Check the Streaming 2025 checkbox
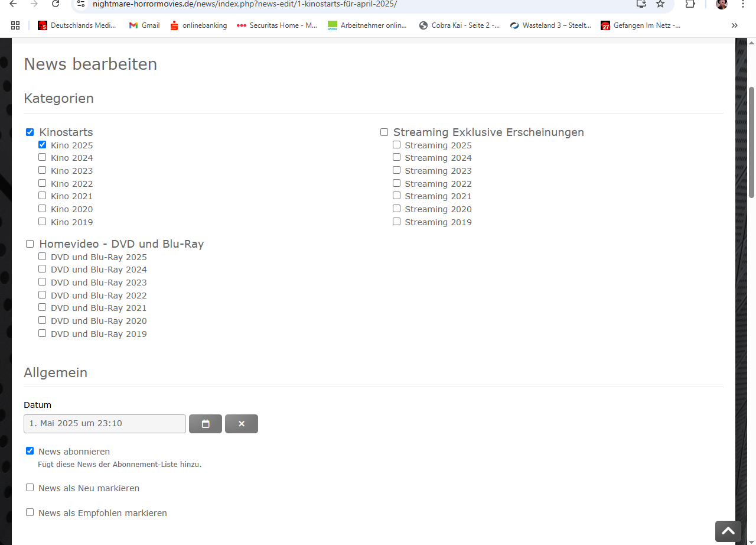756x545 pixels. pyautogui.click(x=397, y=145)
